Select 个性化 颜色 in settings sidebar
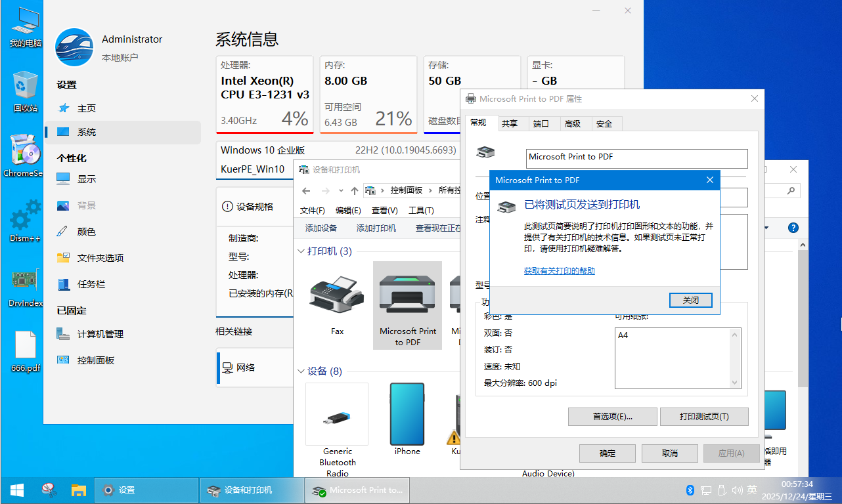Screen dimensions: 842x504 click(86, 232)
